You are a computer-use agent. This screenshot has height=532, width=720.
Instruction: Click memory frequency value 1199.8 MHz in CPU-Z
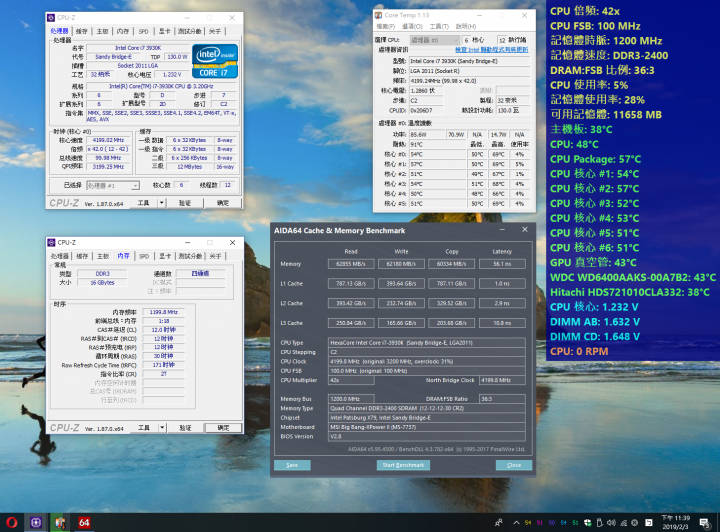click(163, 312)
